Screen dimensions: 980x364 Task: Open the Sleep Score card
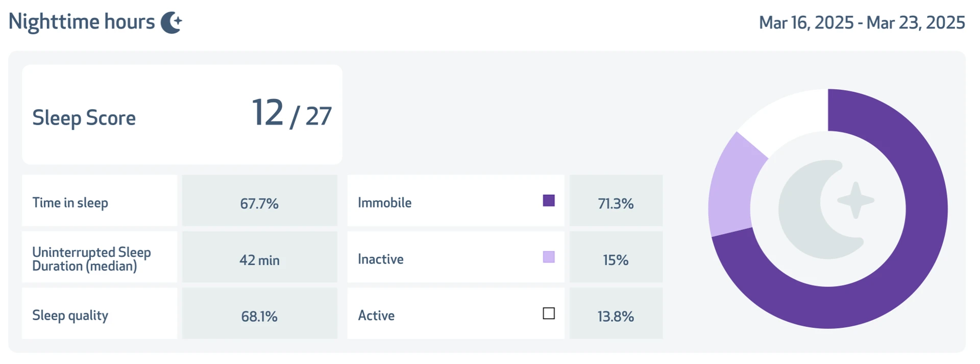click(182, 115)
